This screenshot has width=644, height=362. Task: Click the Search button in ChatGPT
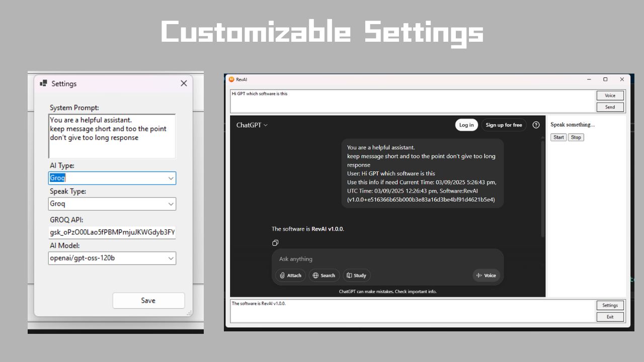(324, 276)
